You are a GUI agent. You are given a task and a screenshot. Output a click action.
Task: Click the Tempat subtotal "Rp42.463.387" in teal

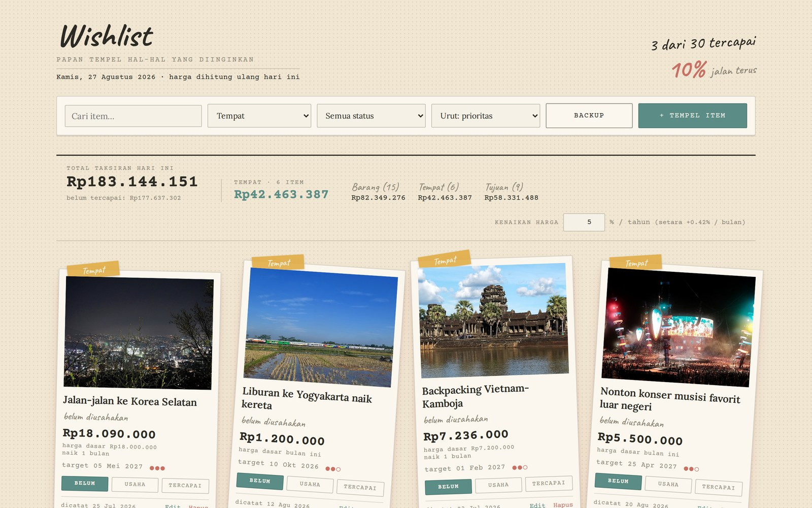point(281,195)
